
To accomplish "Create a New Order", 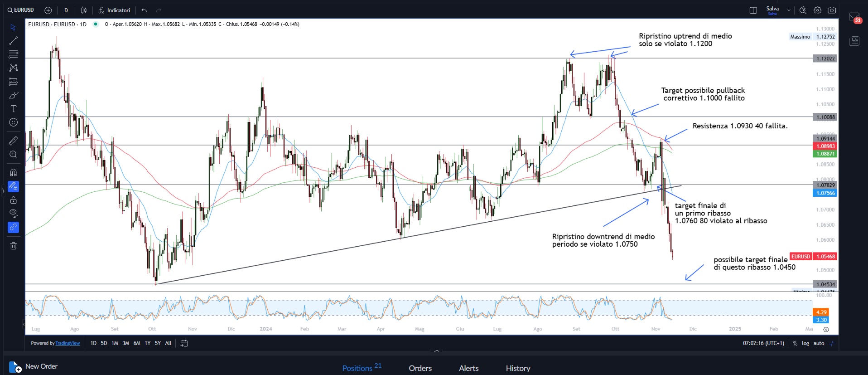I will 34,366.
